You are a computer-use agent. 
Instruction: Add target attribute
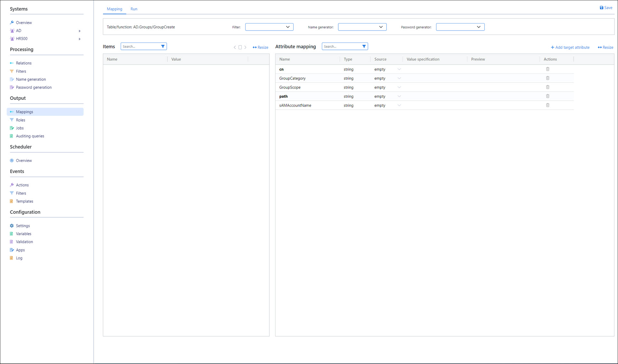coord(570,47)
